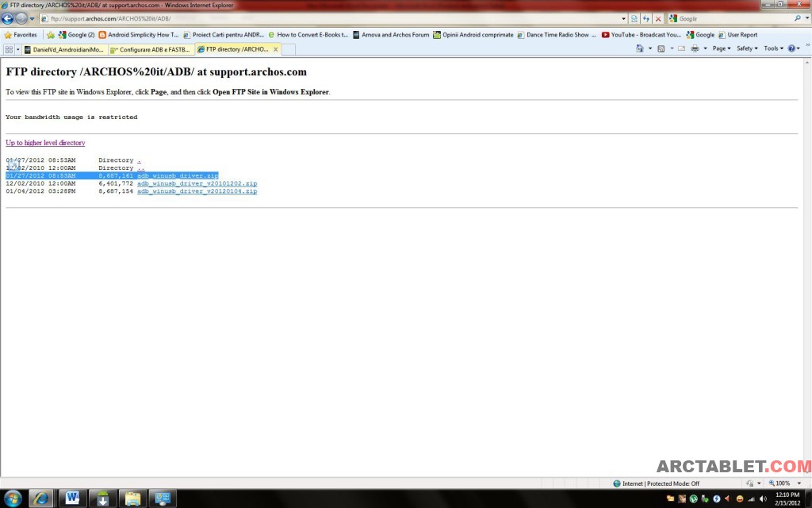Open the zoom level dropdown arrow
Image resolution: width=812 pixels, height=508 pixels.
point(799,483)
